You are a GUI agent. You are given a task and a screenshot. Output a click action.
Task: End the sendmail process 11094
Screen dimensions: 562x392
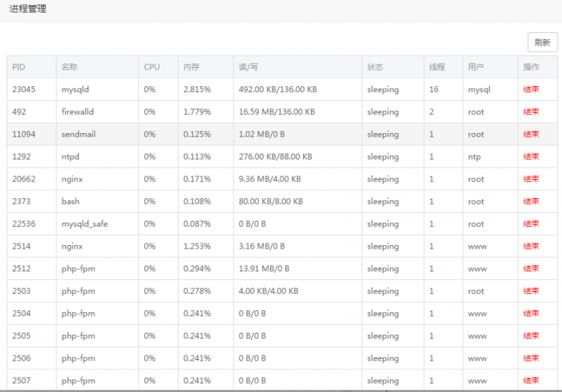point(531,134)
